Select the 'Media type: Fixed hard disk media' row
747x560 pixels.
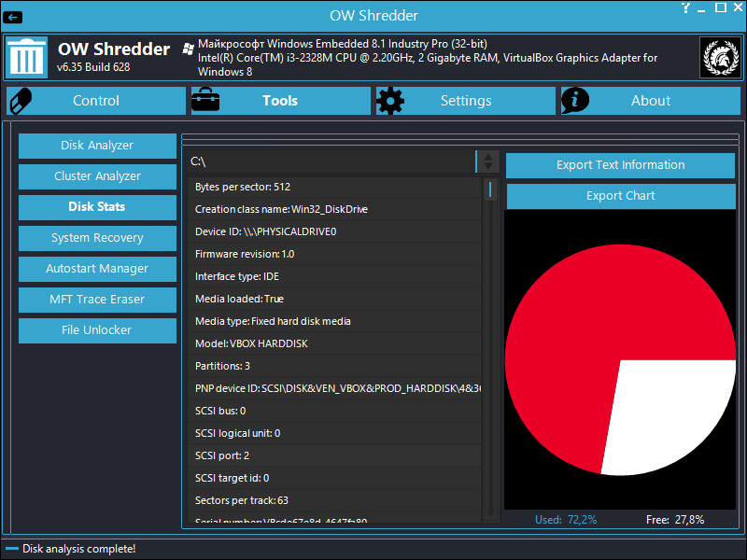[x=334, y=321]
